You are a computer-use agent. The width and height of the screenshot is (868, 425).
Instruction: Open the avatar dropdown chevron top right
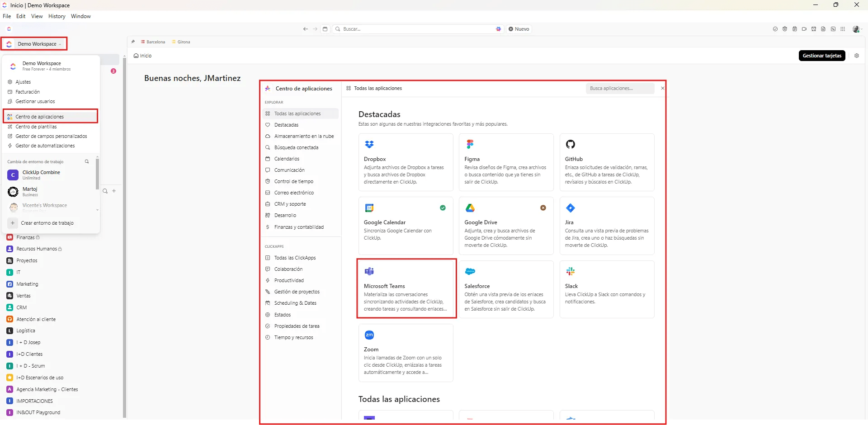(x=863, y=29)
